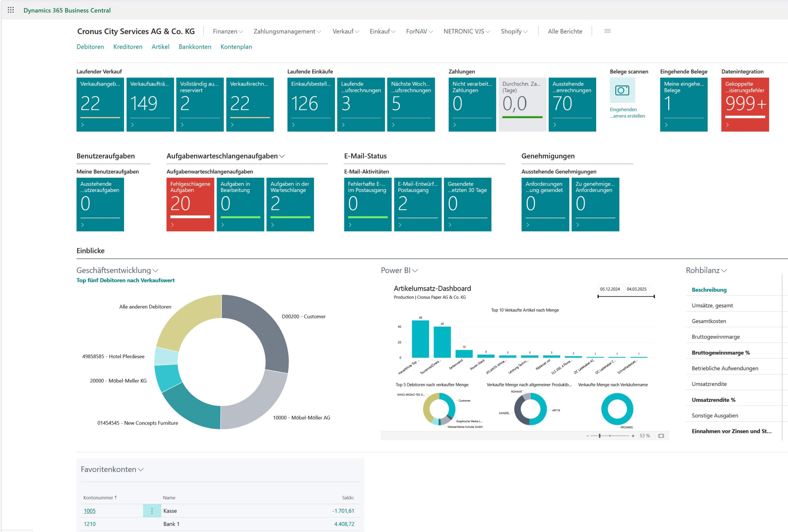Viewport: 788px width, 532px height.
Task: Open Meine eingehenden Belege tile
Action: coord(684,105)
